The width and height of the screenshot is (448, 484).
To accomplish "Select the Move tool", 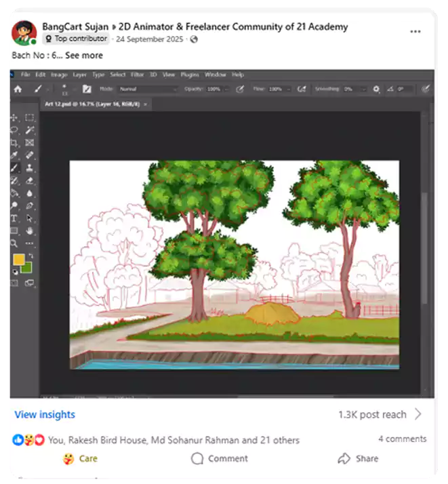I will (14, 118).
